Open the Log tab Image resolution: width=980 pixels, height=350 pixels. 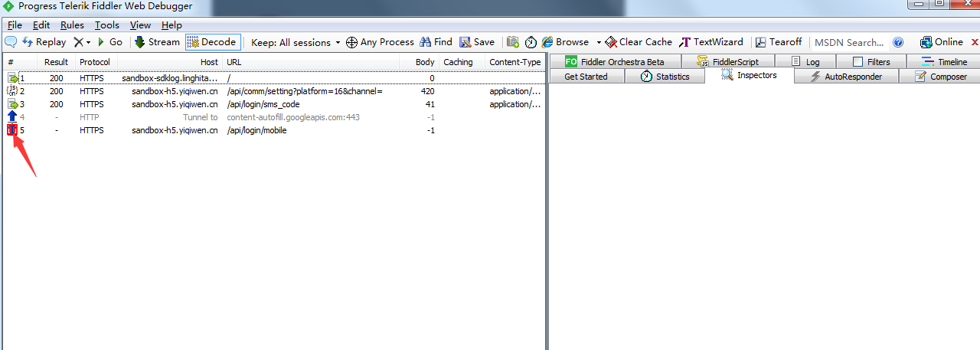[x=805, y=61]
